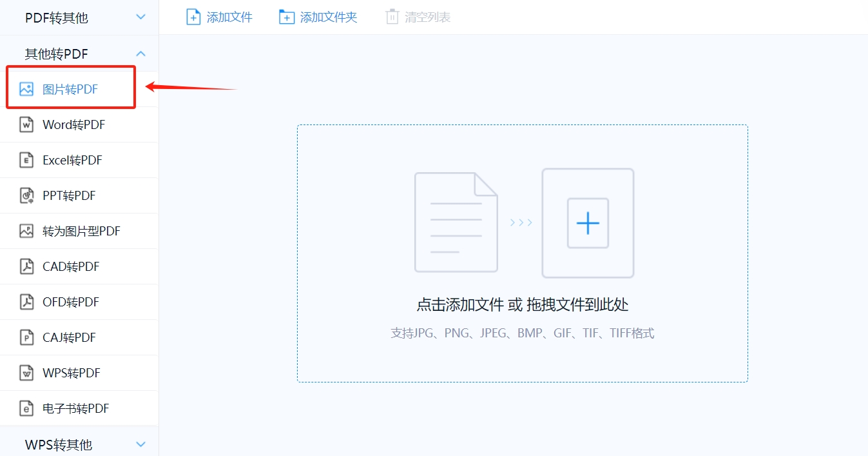This screenshot has width=868, height=456.
Task: Click the 转为图片型PDF icon
Action: (x=26, y=231)
